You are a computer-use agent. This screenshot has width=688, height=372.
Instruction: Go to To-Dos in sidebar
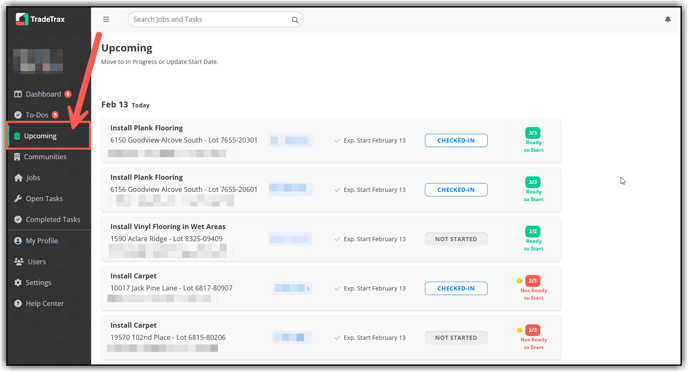tap(36, 115)
